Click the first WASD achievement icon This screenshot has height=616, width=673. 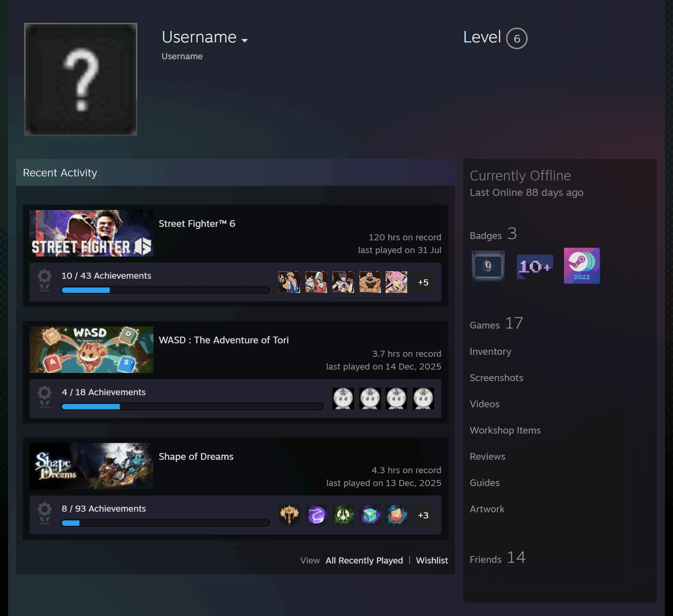[343, 398]
